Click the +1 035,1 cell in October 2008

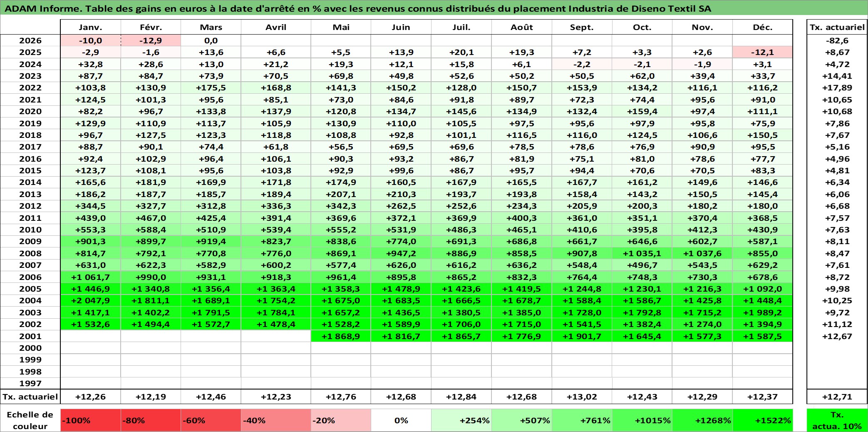642,253
